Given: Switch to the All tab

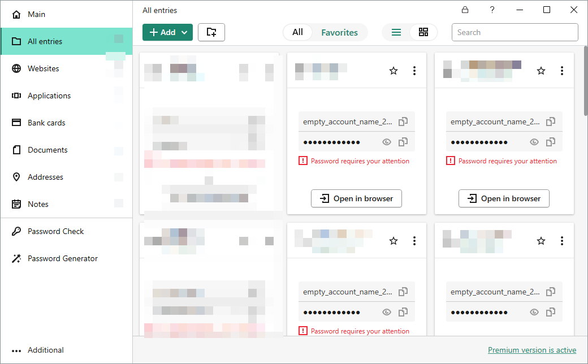Looking at the screenshot, I should pos(298,32).
